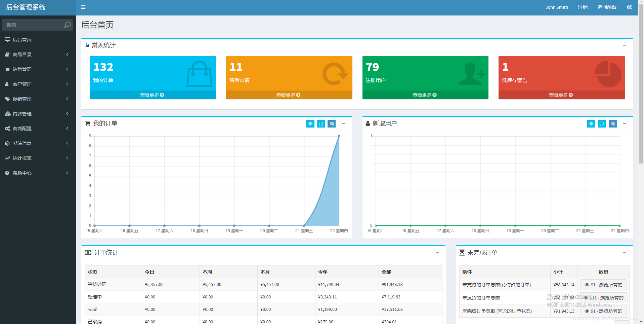Open the 帮助中心 menu item
Screen dimensions: 644x324
pos(38,173)
